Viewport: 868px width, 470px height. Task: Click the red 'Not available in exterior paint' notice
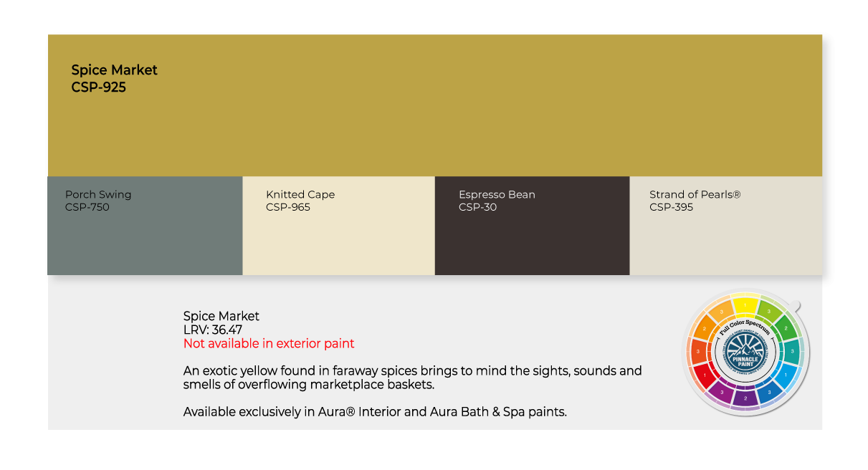pos(269,343)
